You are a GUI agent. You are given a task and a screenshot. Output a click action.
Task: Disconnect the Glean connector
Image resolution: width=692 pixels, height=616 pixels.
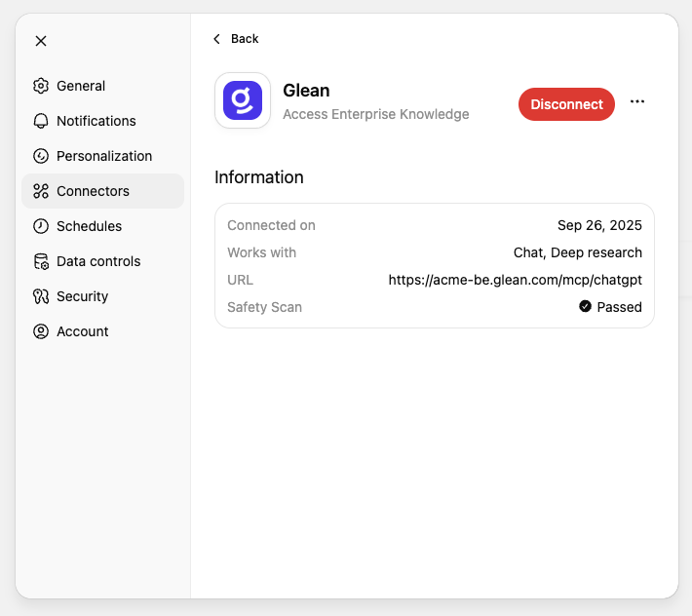tap(566, 104)
